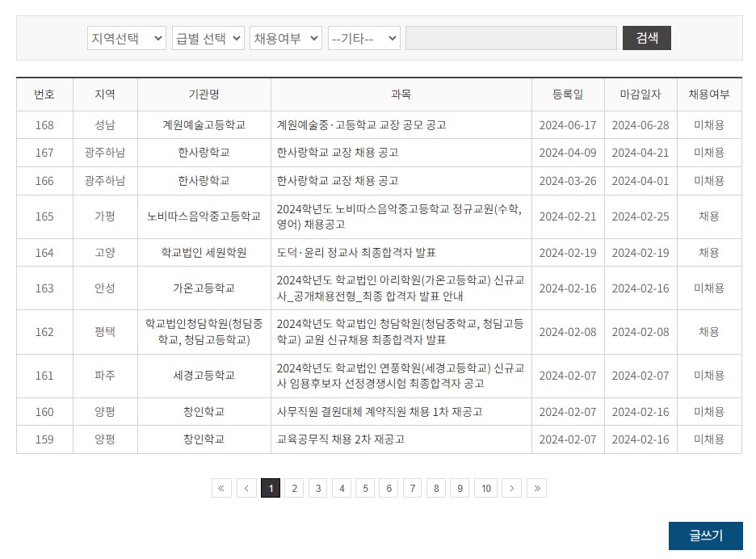Click institution cell 노비따스음악중고등학교

[204, 216]
